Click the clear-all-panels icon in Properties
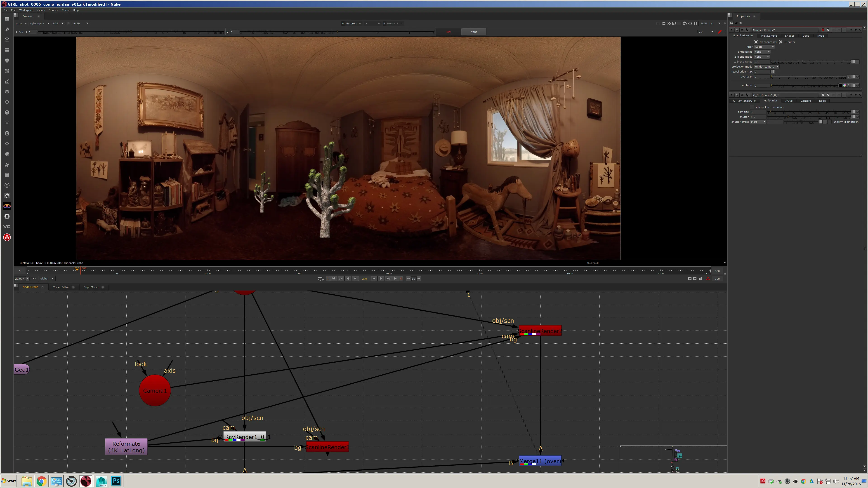Viewport: 868px width, 488px height. [x=741, y=23]
